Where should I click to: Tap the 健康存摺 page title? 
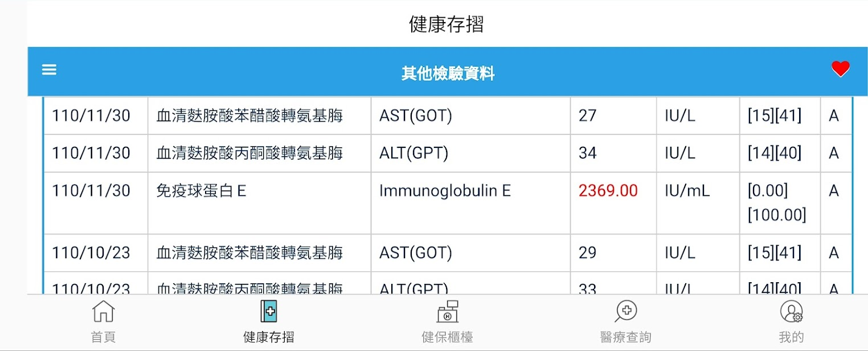point(447,24)
